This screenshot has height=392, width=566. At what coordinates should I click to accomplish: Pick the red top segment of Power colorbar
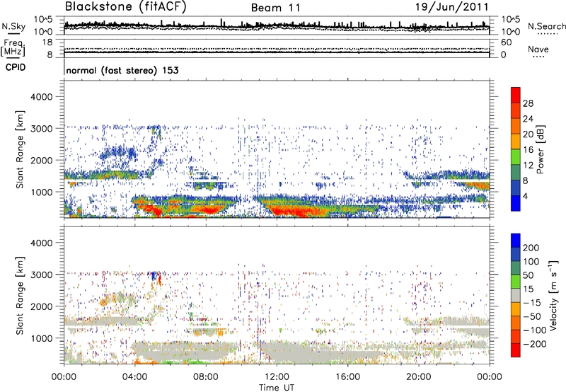[516, 96]
